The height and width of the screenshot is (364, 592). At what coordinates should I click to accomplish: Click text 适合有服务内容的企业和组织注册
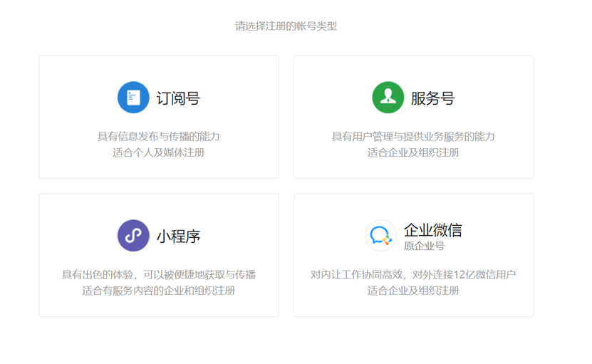(x=159, y=291)
